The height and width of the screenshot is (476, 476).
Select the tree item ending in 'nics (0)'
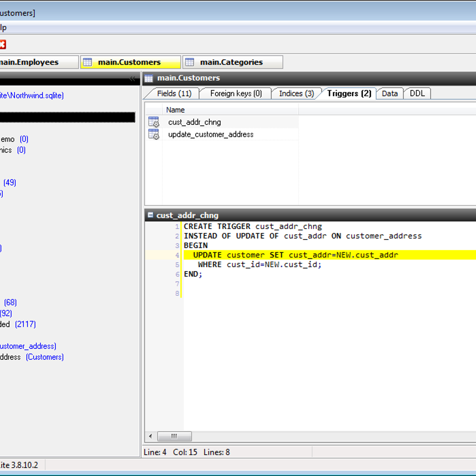tap(13, 150)
